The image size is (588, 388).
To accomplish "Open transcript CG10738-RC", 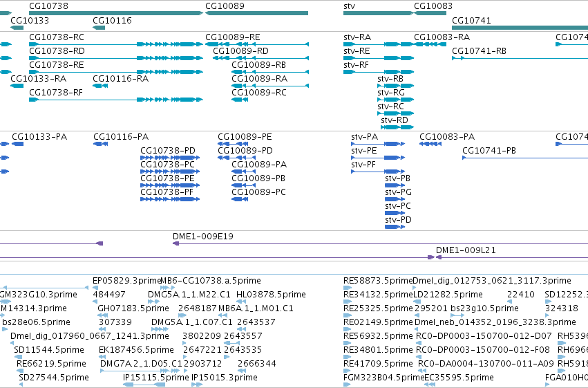I will pos(57,37).
